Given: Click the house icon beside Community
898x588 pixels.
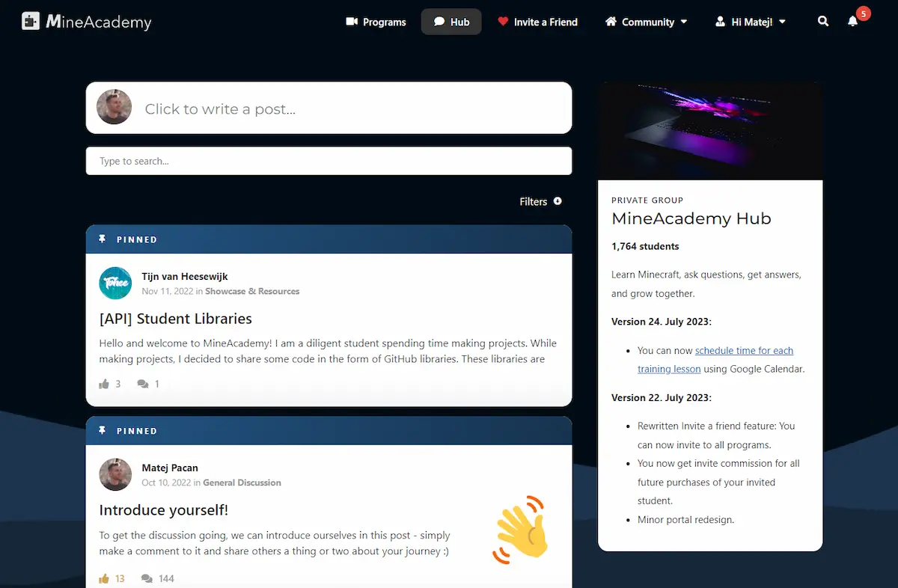Looking at the screenshot, I should 611,22.
